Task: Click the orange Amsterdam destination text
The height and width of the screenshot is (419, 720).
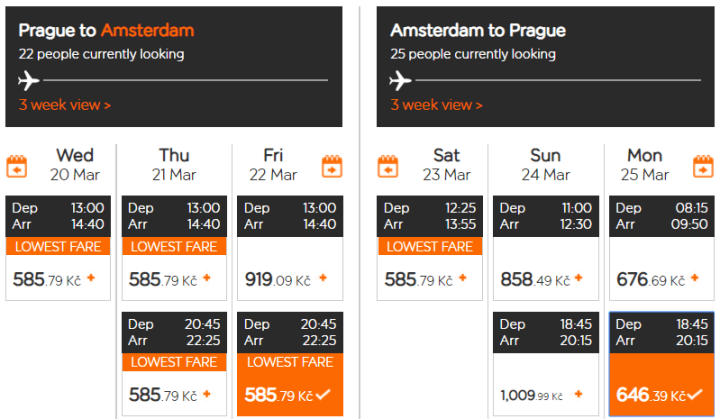Action: pyautogui.click(x=147, y=30)
